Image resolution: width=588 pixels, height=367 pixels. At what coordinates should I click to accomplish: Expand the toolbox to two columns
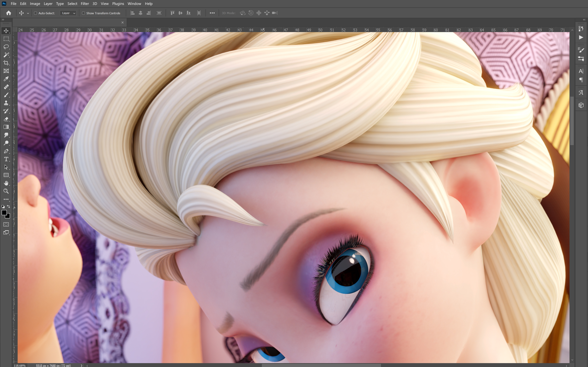3,20
